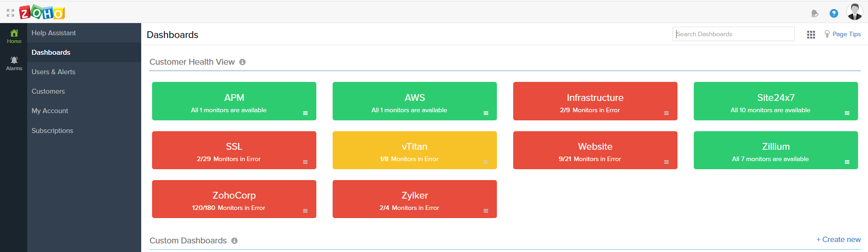Open the menu icon on Infrastructure card
The height and width of the screenshot is (252, 868).
(667, 113)
